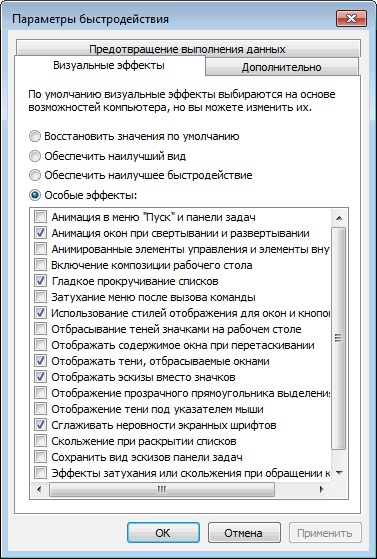377x559 pixels.
Task: Select the Визуальные эффекты tab
Action: click(109, 66)
